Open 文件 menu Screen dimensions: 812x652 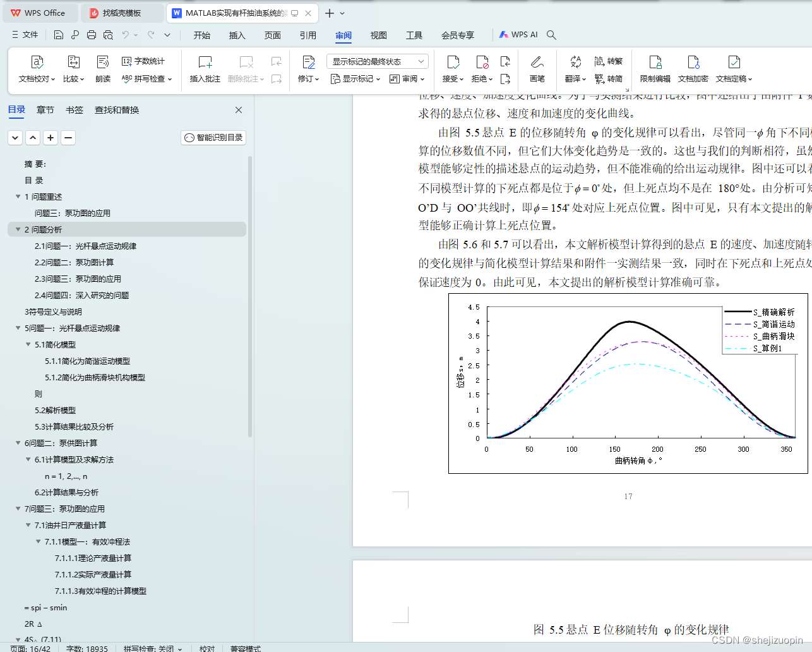[25, 35]
